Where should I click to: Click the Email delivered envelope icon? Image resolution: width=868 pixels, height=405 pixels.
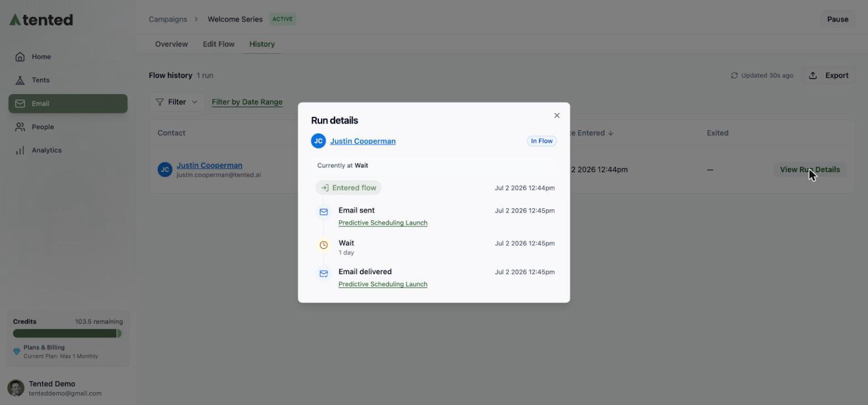324,273
